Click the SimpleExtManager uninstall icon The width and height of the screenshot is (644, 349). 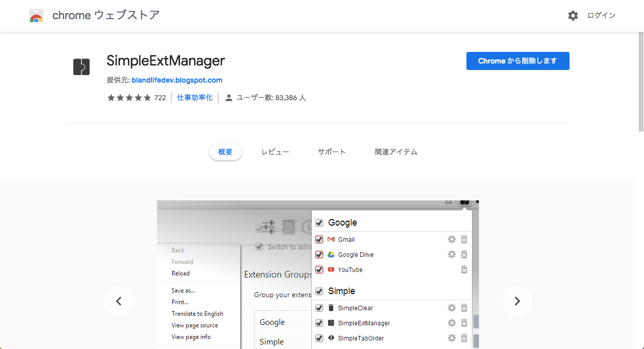pyautogui.click(x=464, y=323)
